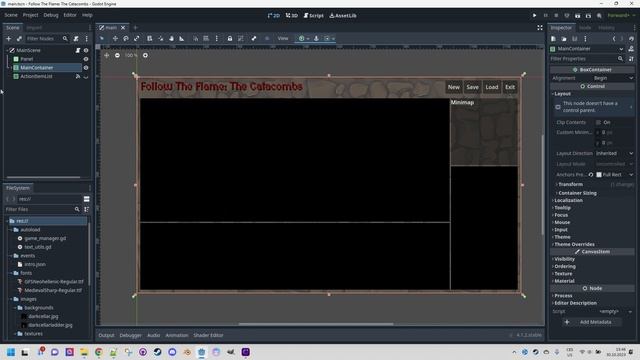Viewport: 640px width, 360px height.
Task: Toggle visibility of MainScene node
Action: click(86, 50)
